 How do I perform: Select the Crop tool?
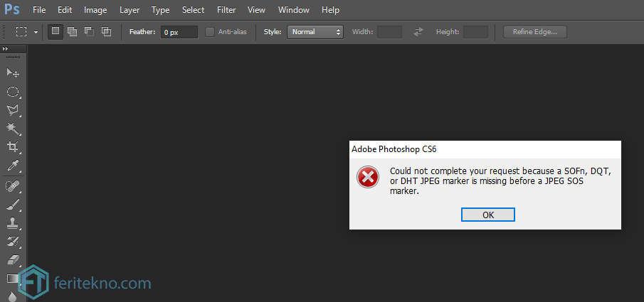pyautogui.click(x=13, y=147)
